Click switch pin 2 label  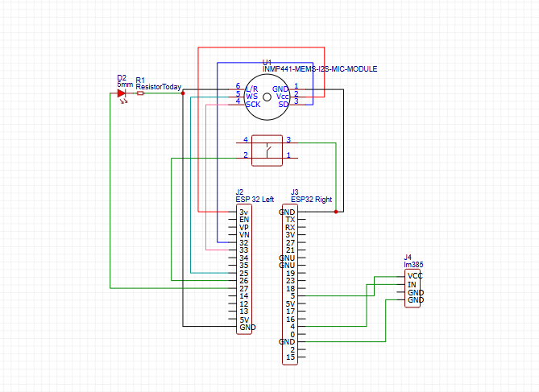coord(246,155)
